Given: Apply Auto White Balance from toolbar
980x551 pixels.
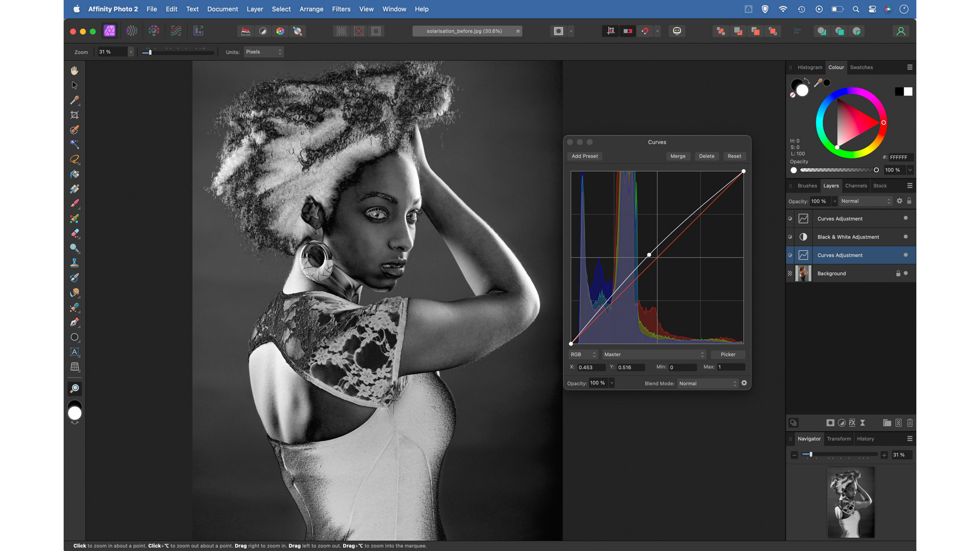Looking at the screenshot, I should tap(297, 31).
